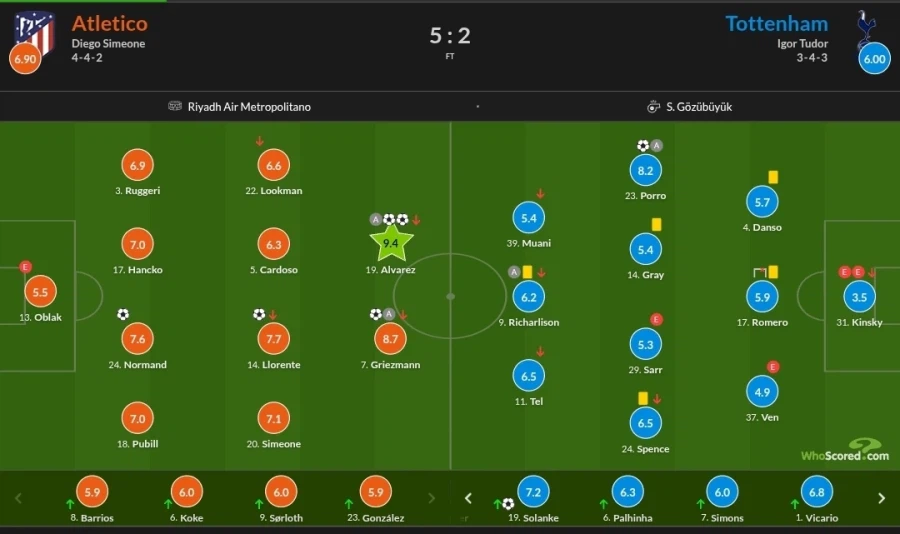Click the referee whistle icon beside S. Gözübüyük

pos(653,106)
